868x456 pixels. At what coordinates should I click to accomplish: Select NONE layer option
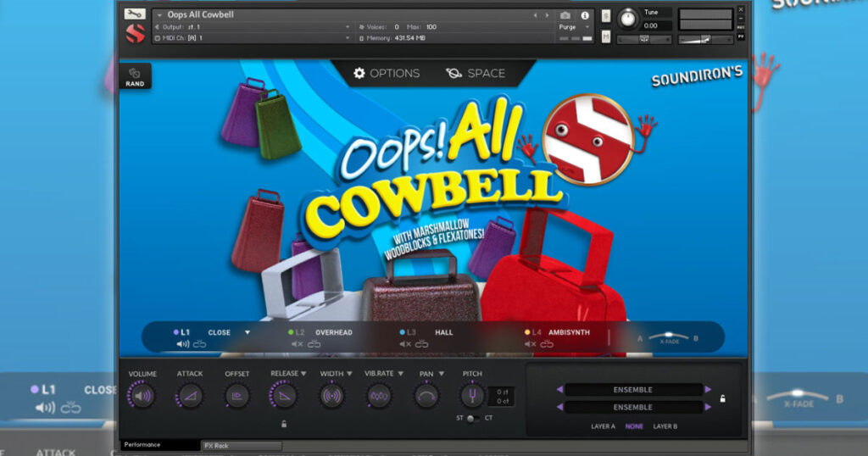(634, 426)
